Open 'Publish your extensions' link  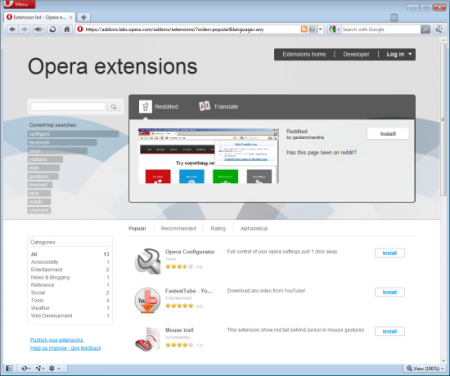tap(56, 340)
